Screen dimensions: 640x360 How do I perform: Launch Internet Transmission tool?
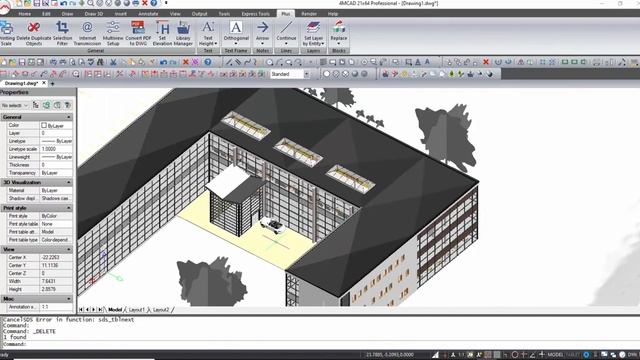(x=87, y=33)
